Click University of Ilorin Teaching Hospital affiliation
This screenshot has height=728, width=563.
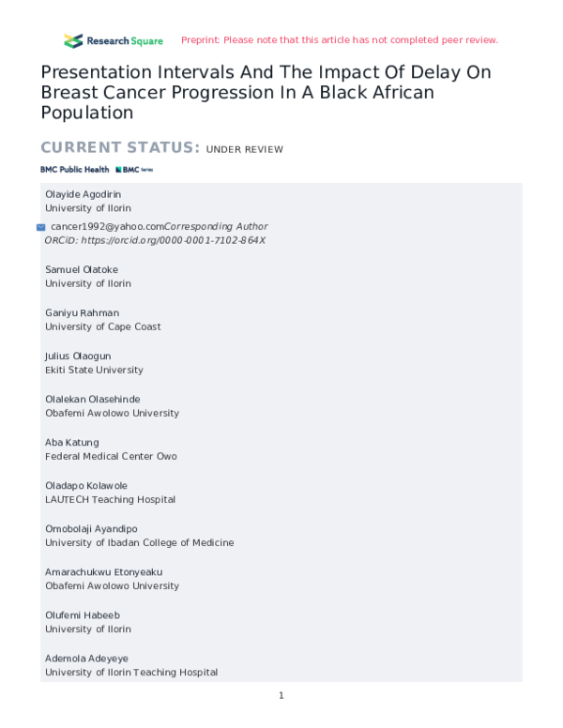point(131,672)
